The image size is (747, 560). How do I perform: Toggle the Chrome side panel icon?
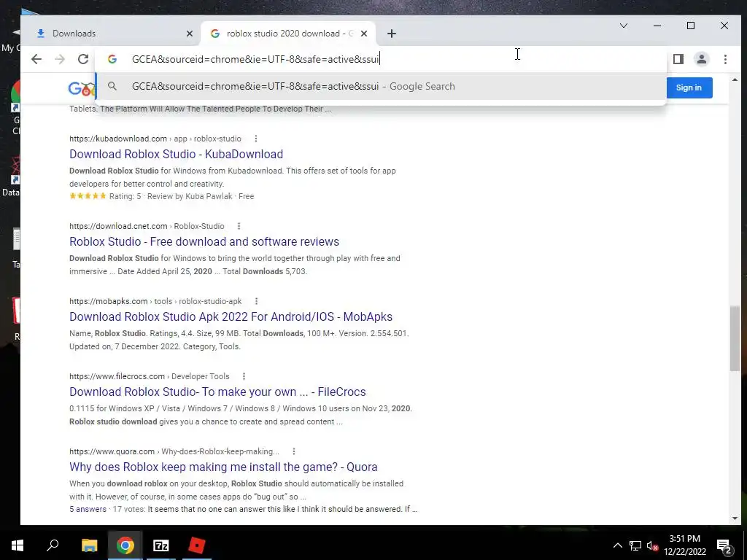[678, 59]
